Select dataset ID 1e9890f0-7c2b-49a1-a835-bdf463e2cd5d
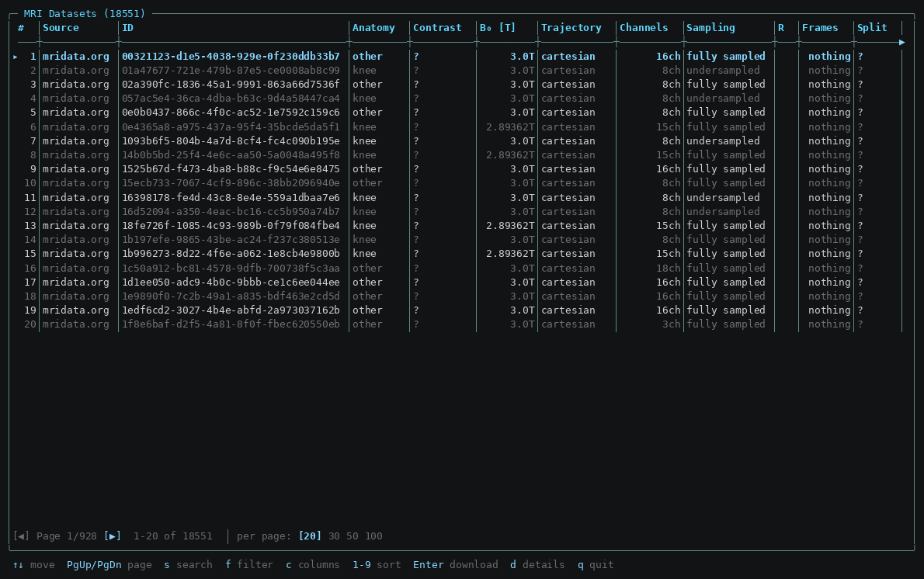The height and width of the screenshot is (579, 924). point(231,296)
